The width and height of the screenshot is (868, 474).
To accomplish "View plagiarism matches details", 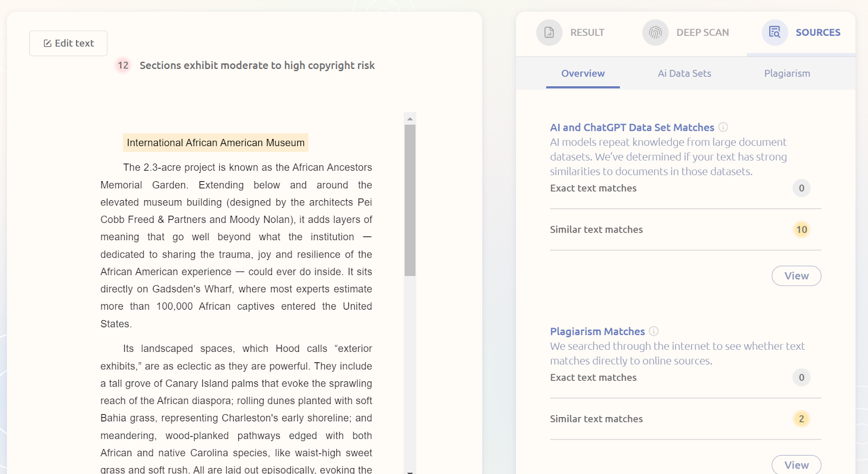I will point(796,465).
